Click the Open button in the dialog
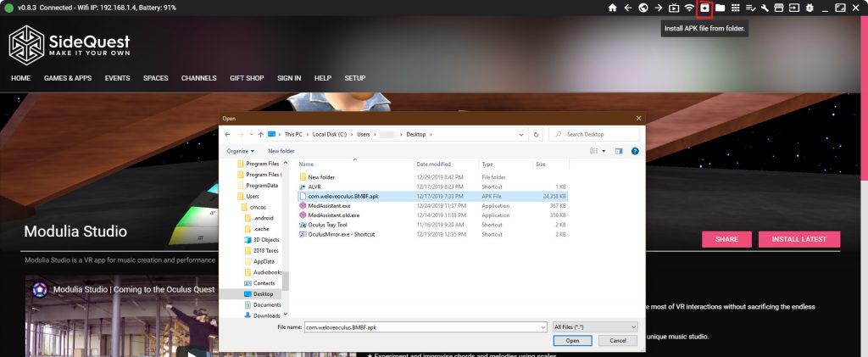868x357 pixels. 572,340
